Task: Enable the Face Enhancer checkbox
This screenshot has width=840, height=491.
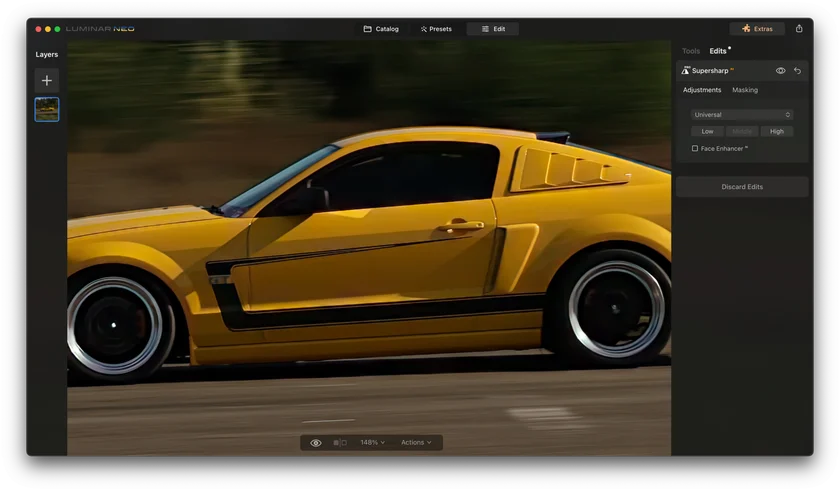Action: (695, 148)
